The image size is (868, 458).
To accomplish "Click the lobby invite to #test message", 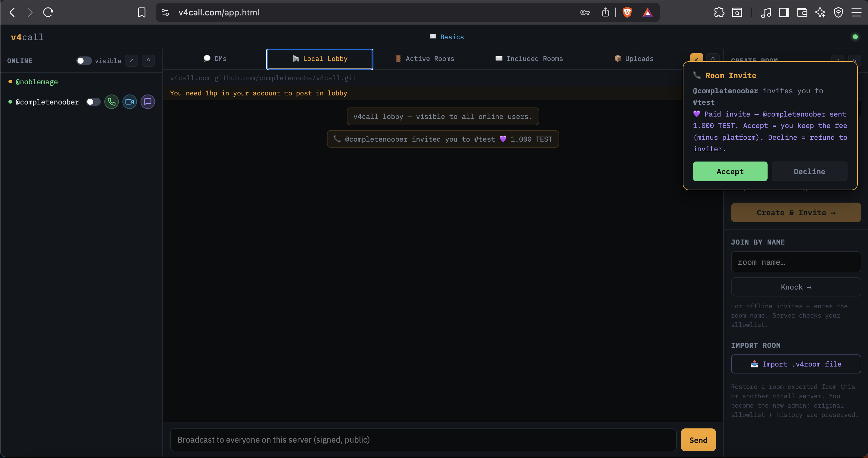I will [443, 139].
